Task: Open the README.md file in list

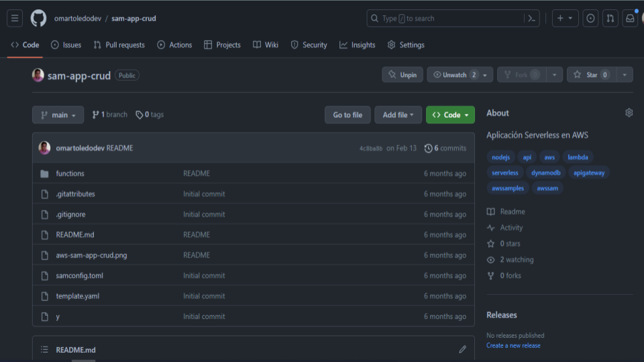Action: [75, 235]
